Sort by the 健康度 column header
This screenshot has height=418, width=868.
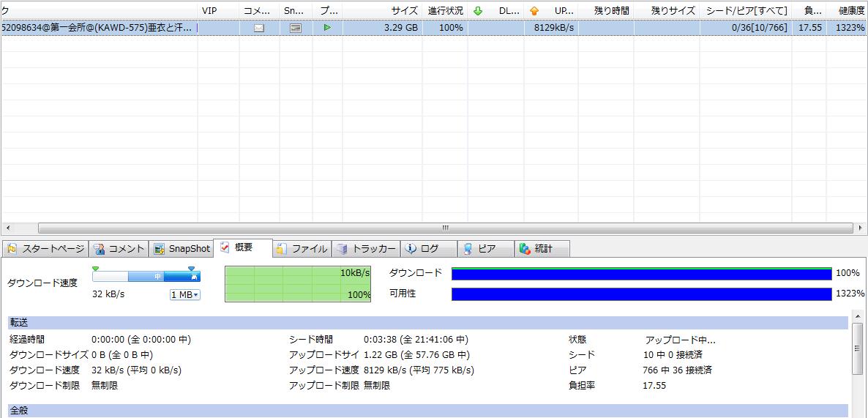pyautogui.click(x=851, y=11)
